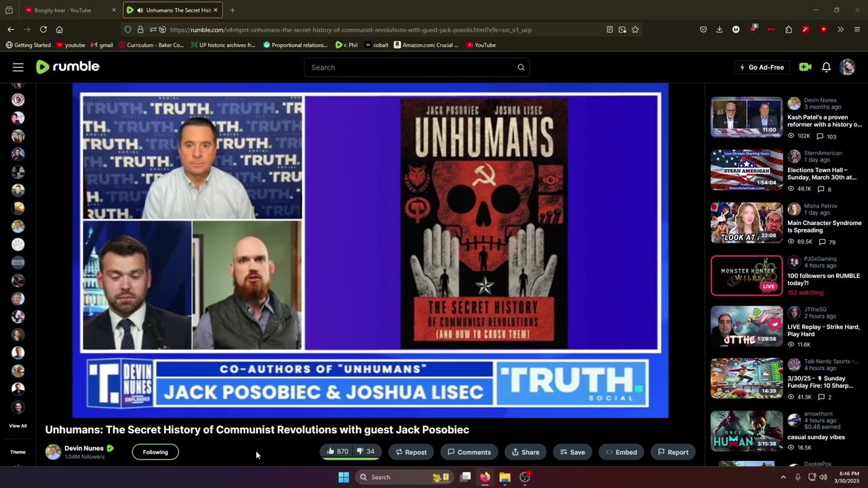Image resolution: width=868 pixels, height=488 pixels.
Task: Open the tracking protection shield icon
Action: (x=127, y=29)
